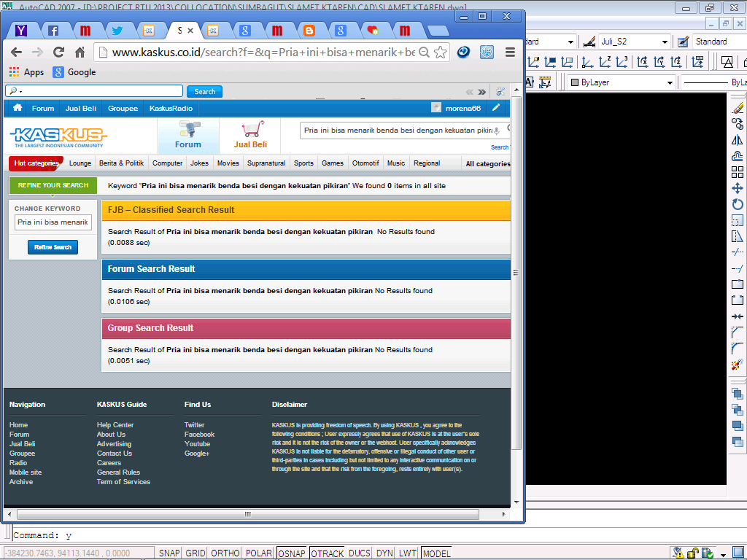Toggle DUCS in AutoCAD status bar
The image size is (747, 560).
point(359,553)
